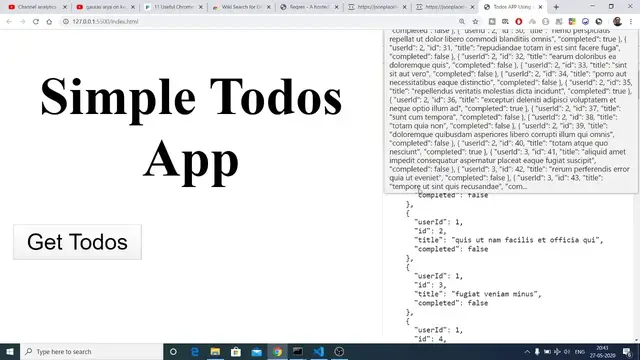640x360 pixels.
Task: Click the ENG language indicator
Action: point(580,351)
